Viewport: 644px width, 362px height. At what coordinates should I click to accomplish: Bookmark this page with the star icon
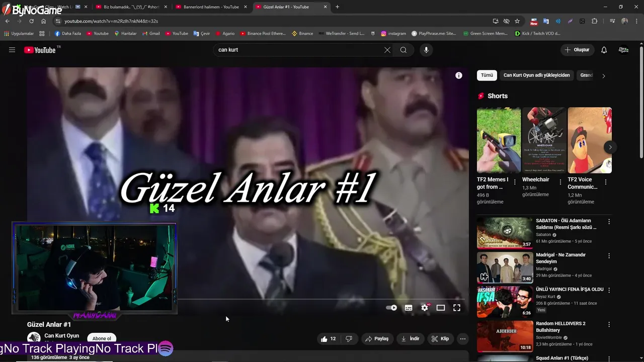pos(517,21)
